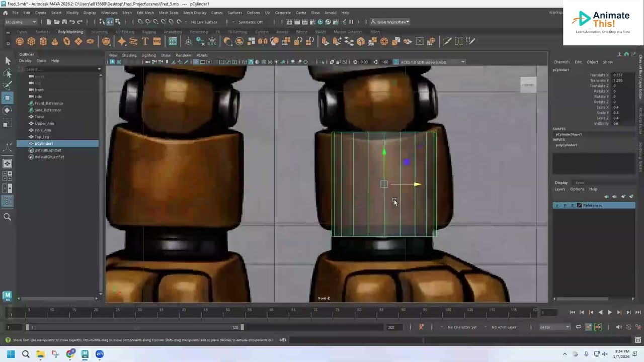Screen dimensions: 644x362
Task: Jump to the start of playback range
Action: (x=572, y=312)
